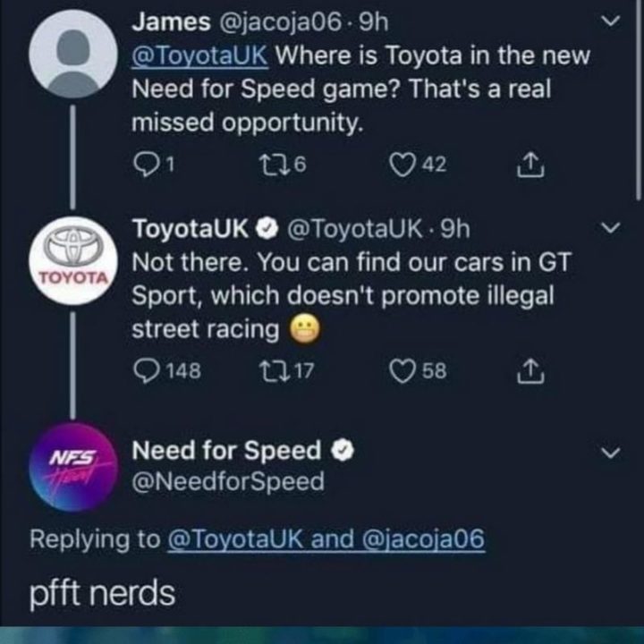Like ToyotaUK's tweet with 58 likes
The width and height of the screenshot is (644, 644).
point(402,370)
